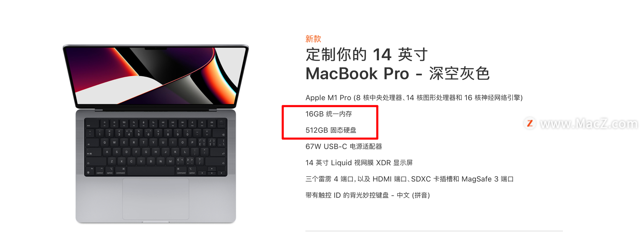Click the 16GB 统一内存 spec
The height and width of the screenshot is (246, 644).
(x=328, y=114)
